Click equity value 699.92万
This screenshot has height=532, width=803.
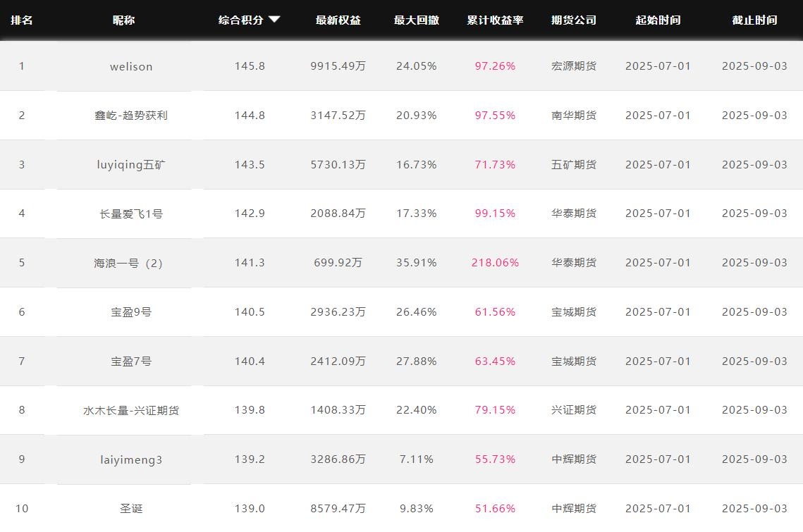(338, 262)
